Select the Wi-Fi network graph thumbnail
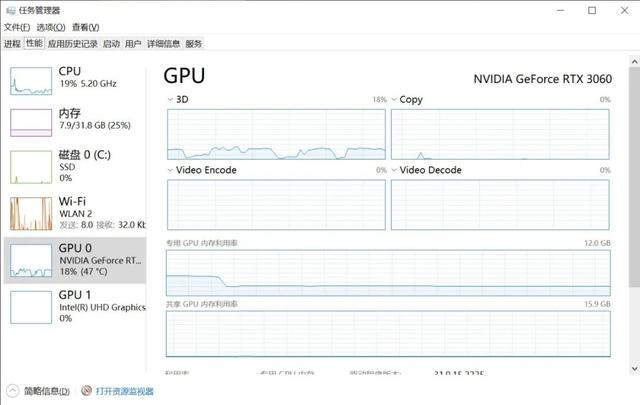 tap(30, 212)
